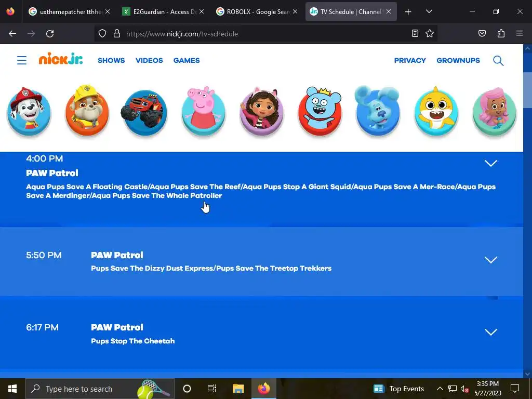
Task: Go to the Nick Jr. logo homepage
Action: [x=61, y=59]
